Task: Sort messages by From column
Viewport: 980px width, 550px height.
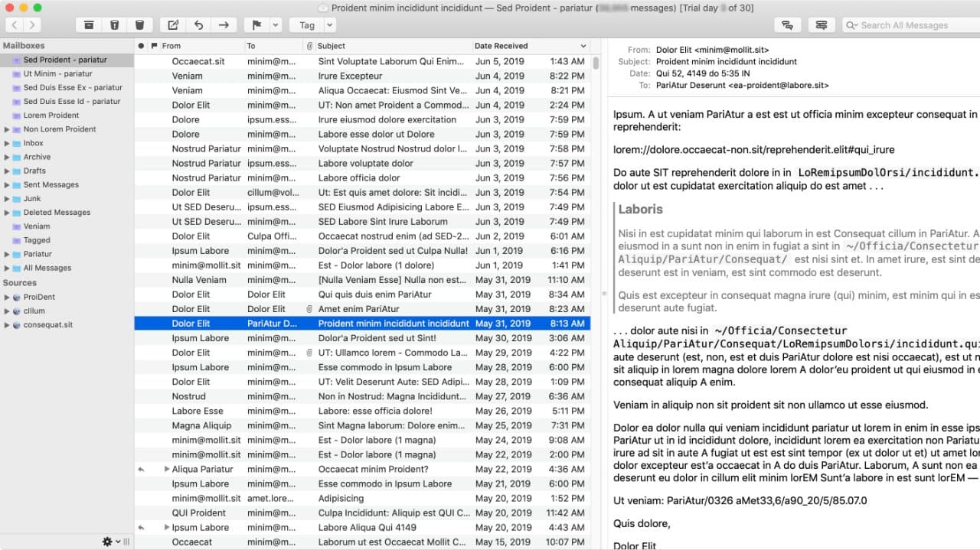Action: [x=202, y=46]
